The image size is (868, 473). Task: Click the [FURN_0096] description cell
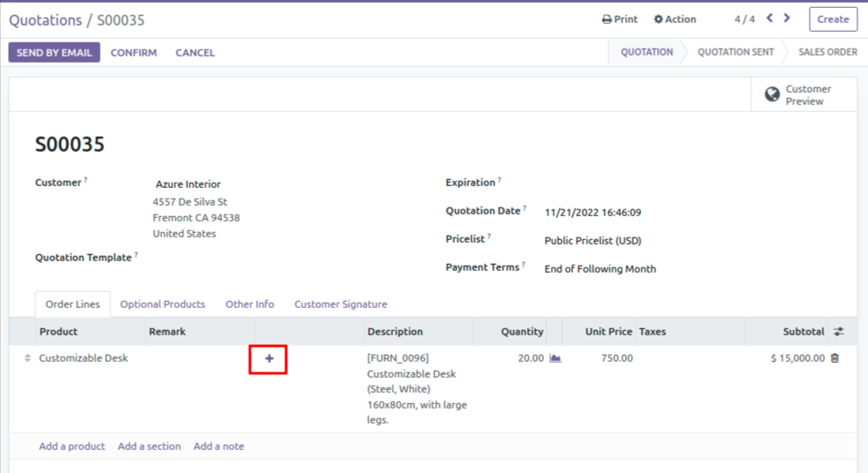417,389
